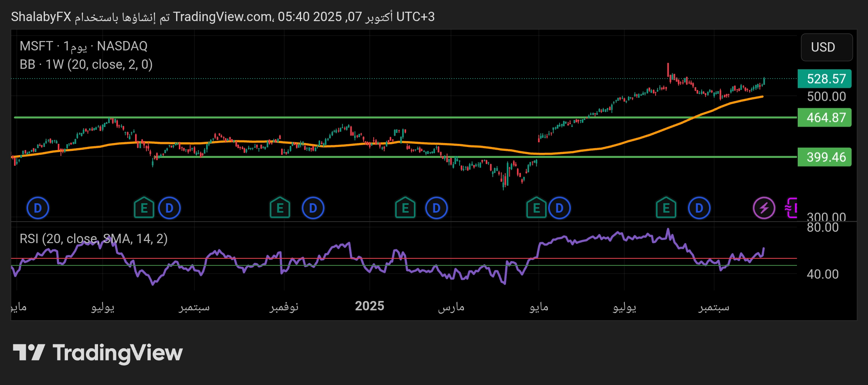Click the BB 1W indicator legend

(x=86, y=64)
